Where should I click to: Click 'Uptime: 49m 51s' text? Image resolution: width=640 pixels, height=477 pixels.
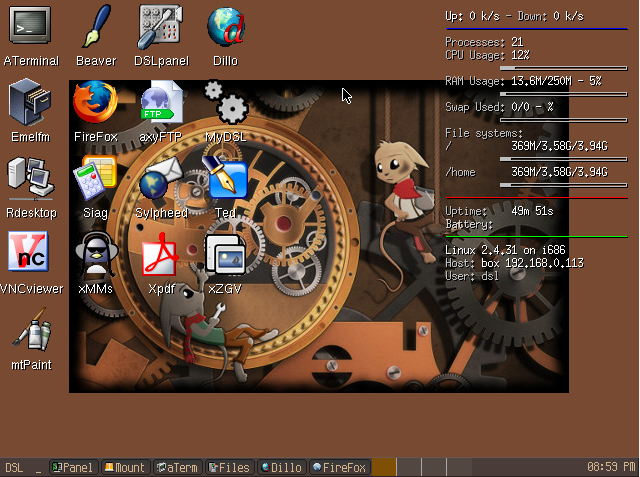coord(499,211)
